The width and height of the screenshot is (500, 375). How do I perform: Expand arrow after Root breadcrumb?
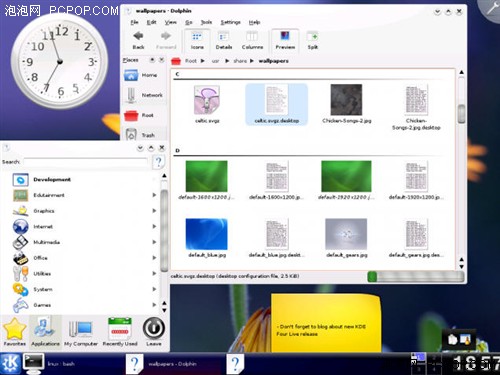pyautogui.click(x=202, y=61)
